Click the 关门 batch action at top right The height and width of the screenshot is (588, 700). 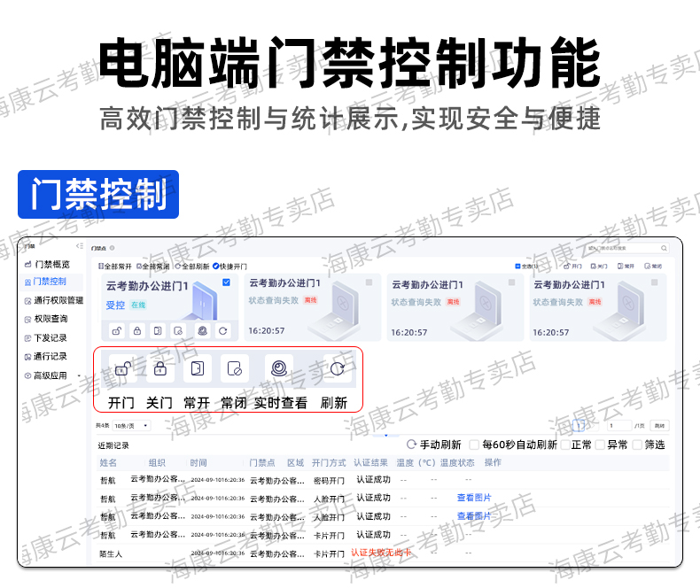click(599, 266)
